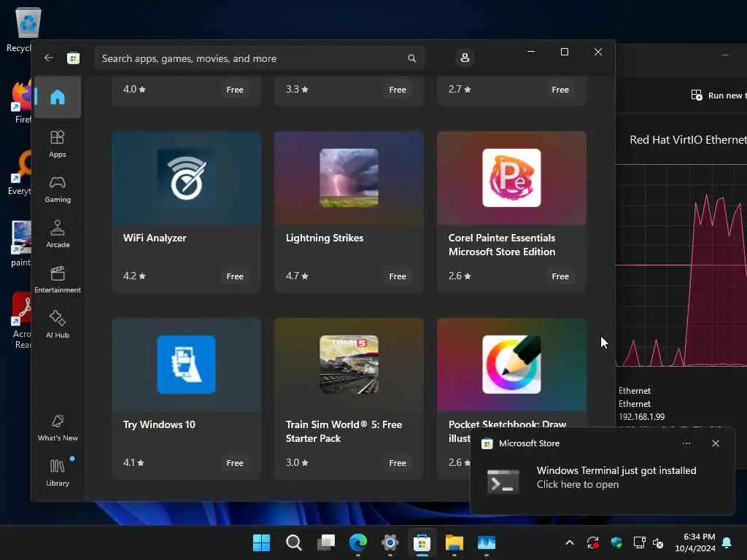This screenshot has height=560, width=747.
Task: Open What's New in the sidebar
Action: pyautogui.click(x=58, y=427)
